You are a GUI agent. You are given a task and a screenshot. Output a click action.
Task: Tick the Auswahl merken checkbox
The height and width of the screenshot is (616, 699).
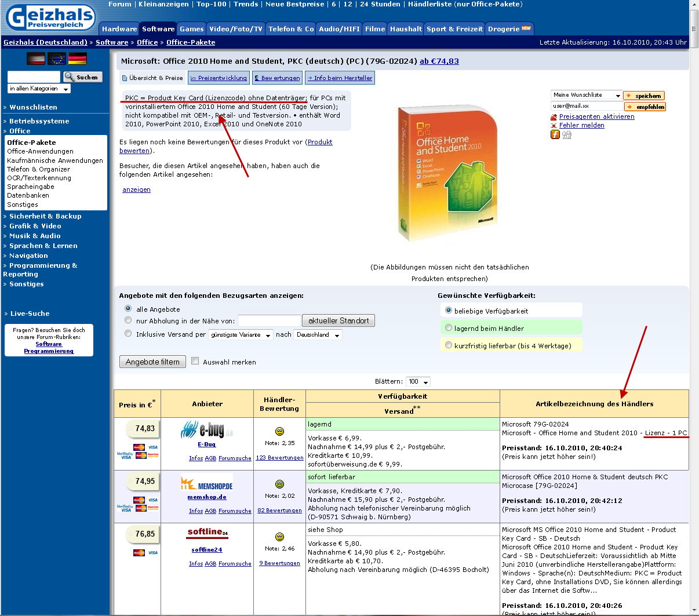(195, 361)
